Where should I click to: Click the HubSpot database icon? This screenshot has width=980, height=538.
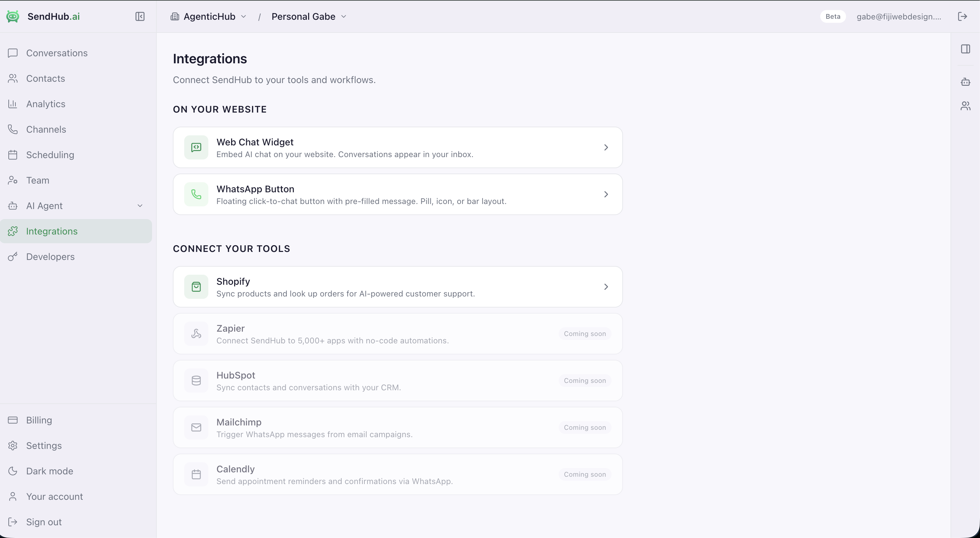click(196, 381)
